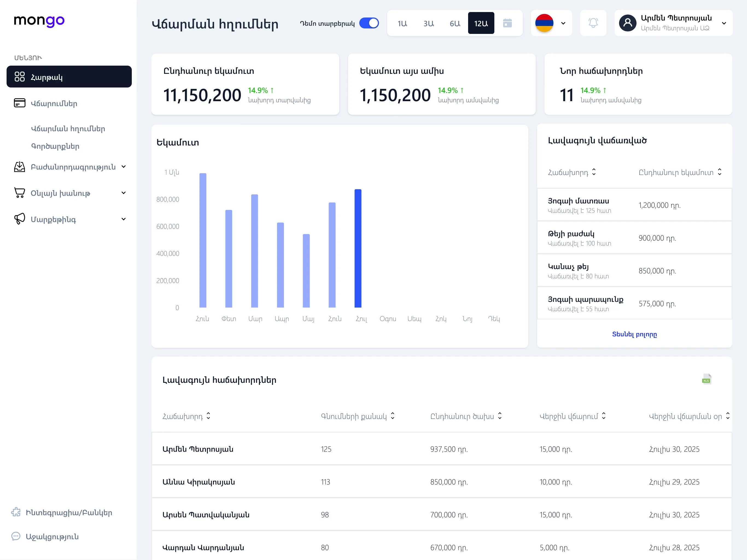Open Վճարման հղումներ submenu item
Viewport: 747px width, 560px height.
68,129
